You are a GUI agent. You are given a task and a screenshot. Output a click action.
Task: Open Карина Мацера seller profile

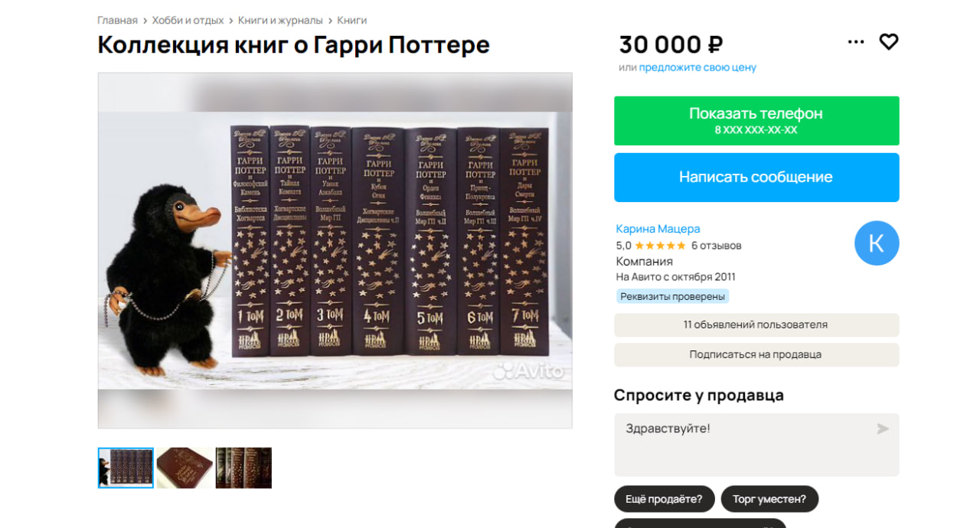tap(658, 229)
